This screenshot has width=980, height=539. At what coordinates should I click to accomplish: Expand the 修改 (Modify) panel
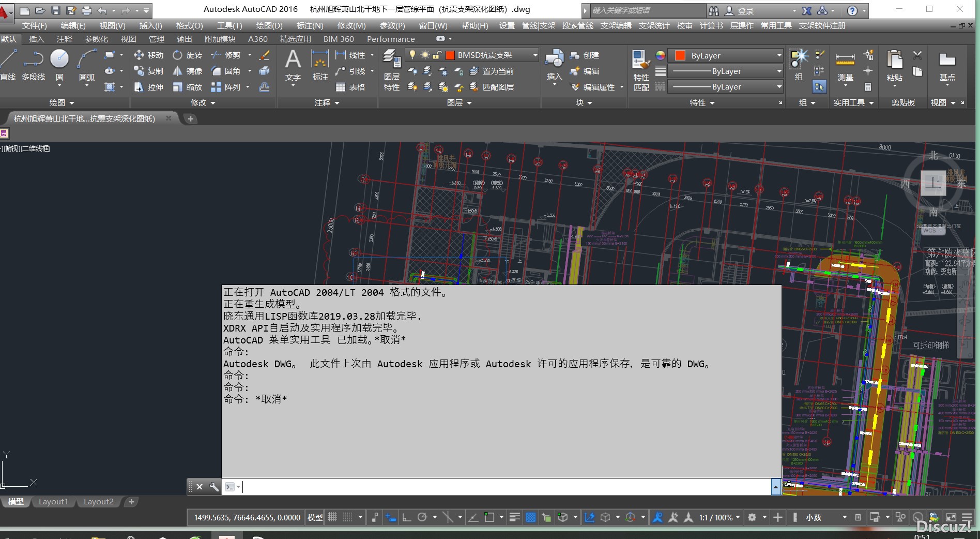pos(203,102)
